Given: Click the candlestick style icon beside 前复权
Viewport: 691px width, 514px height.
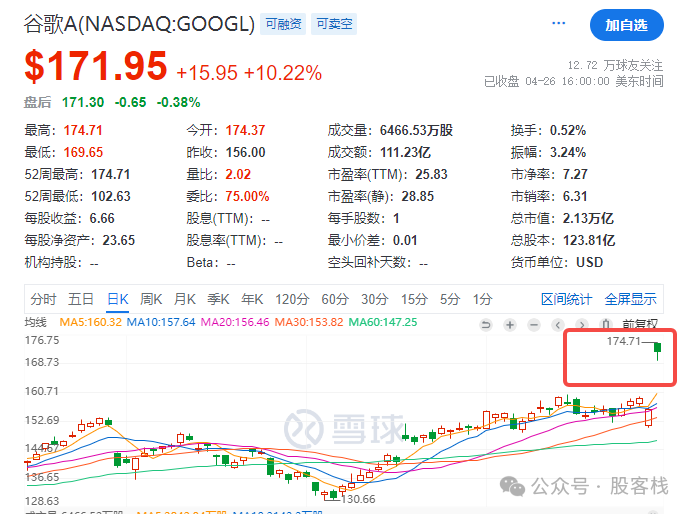Looking at the screenshot, I should (606, 325).
